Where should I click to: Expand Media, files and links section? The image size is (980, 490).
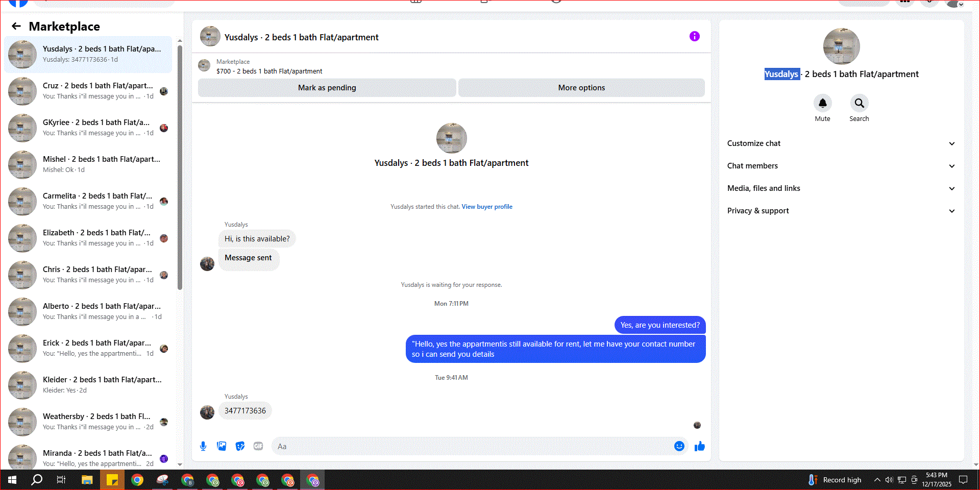(841, 188)
